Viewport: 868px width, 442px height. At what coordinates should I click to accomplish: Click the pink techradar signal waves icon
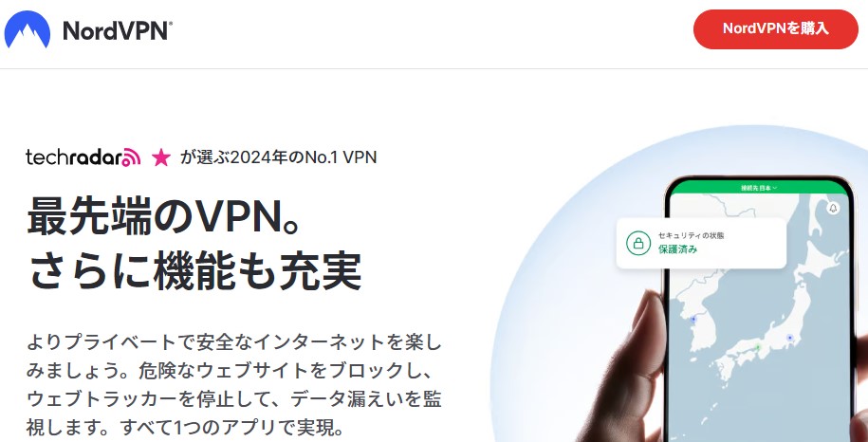131,157
